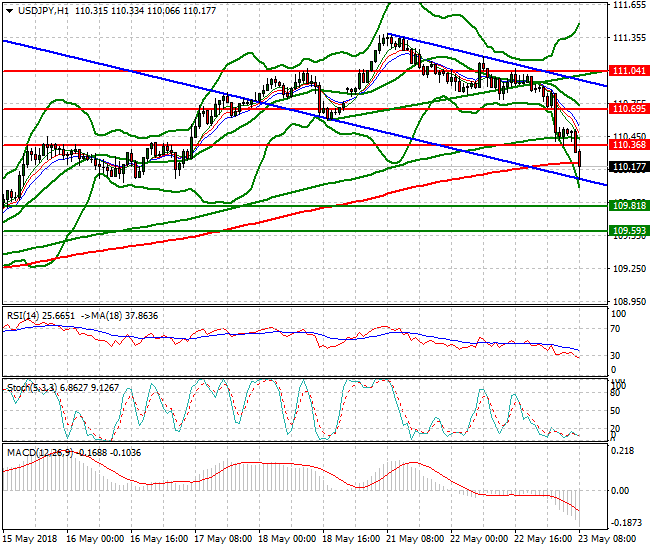Click the 111.355 price axis value
Viewport: 650px width, 550px height.
pyautogui.click(x=629, y=38)
